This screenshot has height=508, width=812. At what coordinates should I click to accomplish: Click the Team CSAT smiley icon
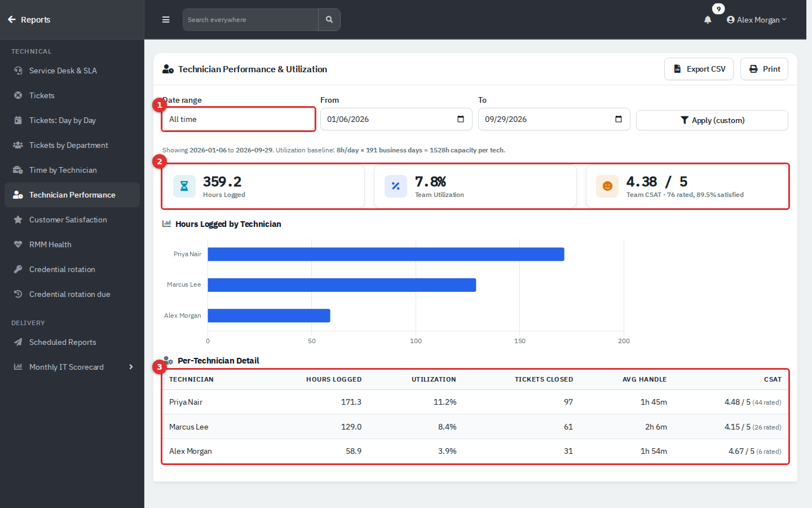tap(607, 186)
